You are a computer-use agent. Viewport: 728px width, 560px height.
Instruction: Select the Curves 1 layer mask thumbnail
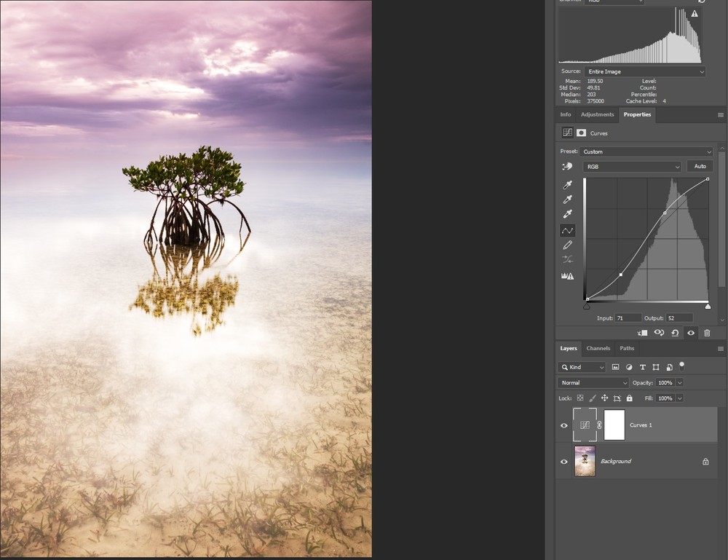pos(614,425)
